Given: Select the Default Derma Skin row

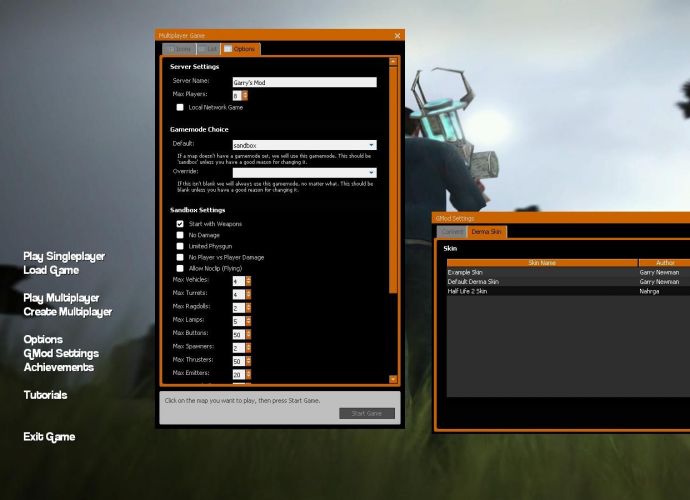Looking at the screenshot, I should pos(568,282).
